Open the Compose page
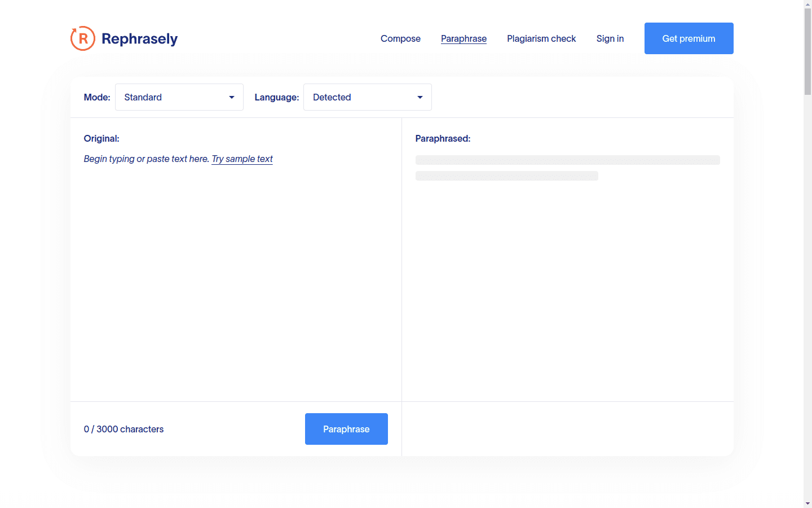Viewport: 812px width, 508px height. (x=400, y=38)
